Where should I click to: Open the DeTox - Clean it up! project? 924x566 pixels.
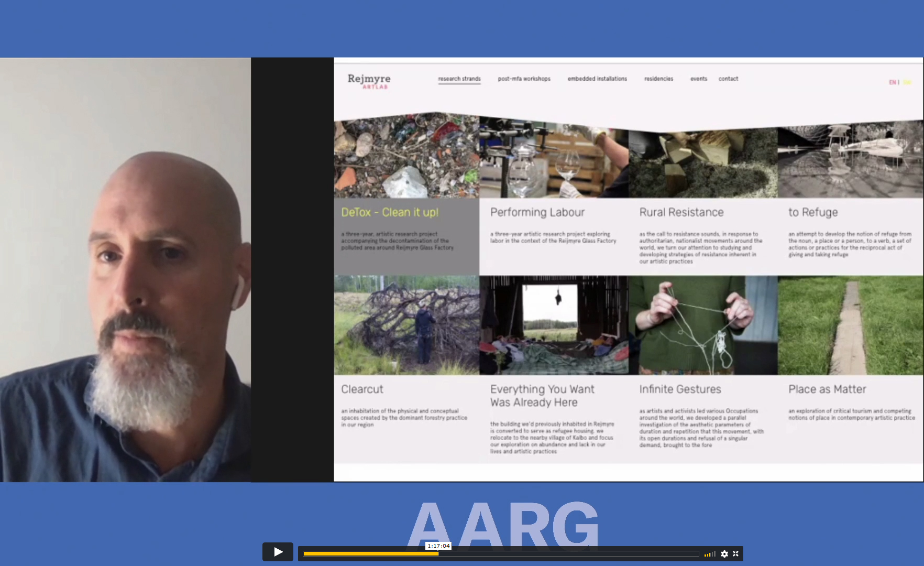pyautogui.click(x=390, y=212)
